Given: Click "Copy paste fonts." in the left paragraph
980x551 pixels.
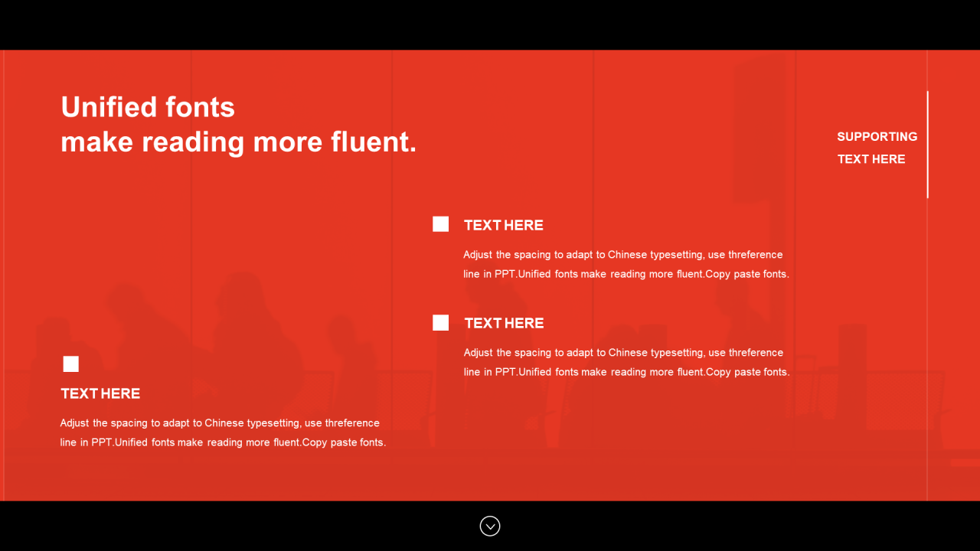Looking at the screenshot, I should pos(344,442).
